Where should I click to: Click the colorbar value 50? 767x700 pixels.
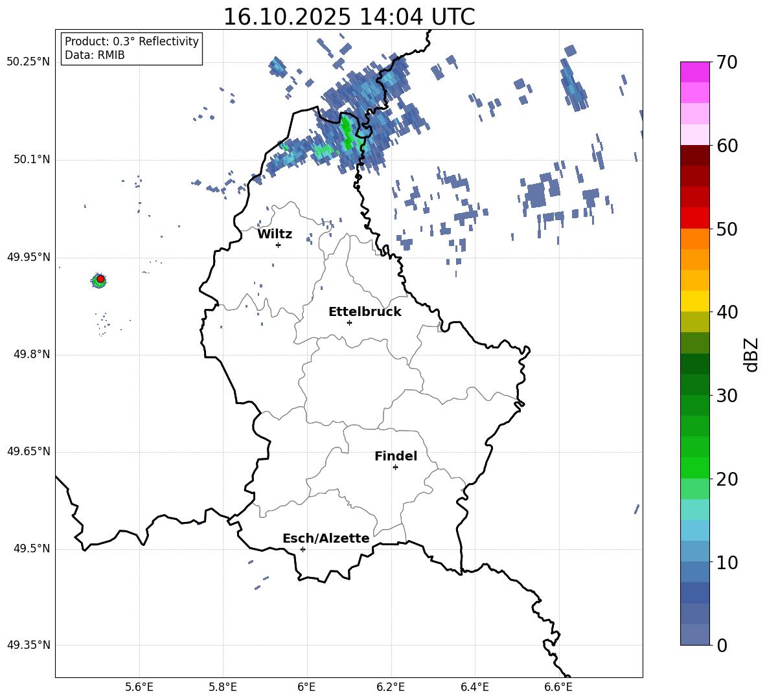coord(727,229)
